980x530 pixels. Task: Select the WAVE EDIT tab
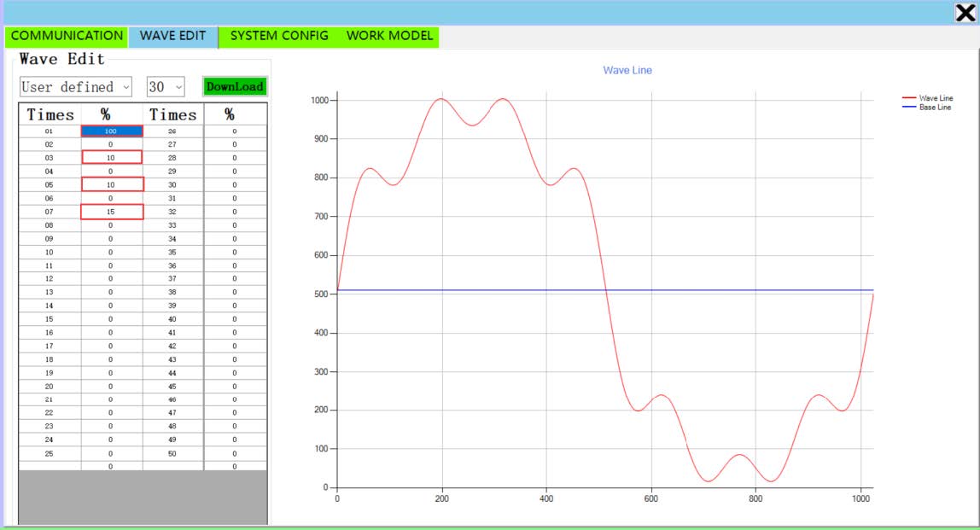pos(172,36)
